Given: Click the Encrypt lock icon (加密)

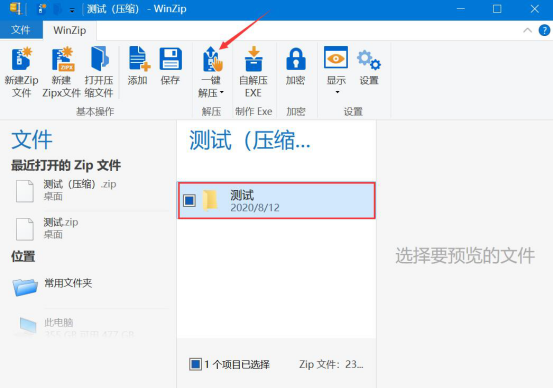Looking at the screenshot, I should [x=296, y=59].
